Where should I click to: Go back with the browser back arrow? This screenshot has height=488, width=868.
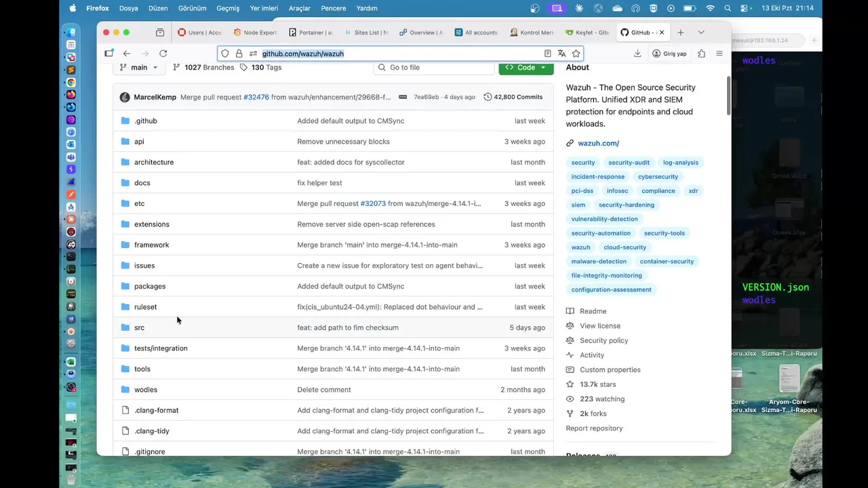tap(127, 54)
